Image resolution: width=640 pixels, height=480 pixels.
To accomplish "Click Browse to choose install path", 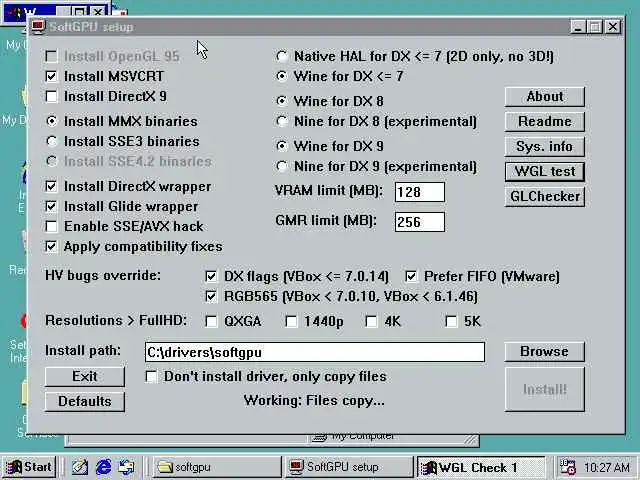I will pyautogui.click(x=544, y=352).
